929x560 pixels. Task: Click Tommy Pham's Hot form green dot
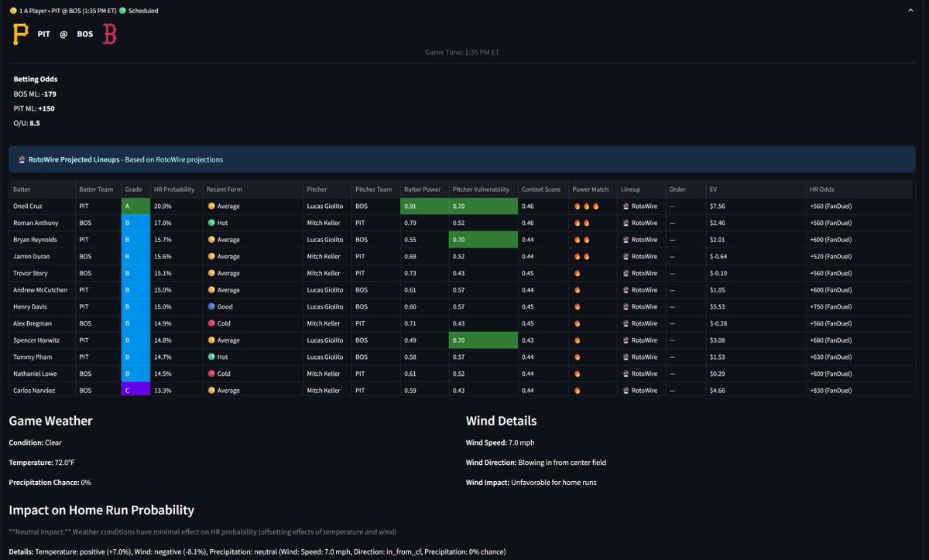click(211, 357)
